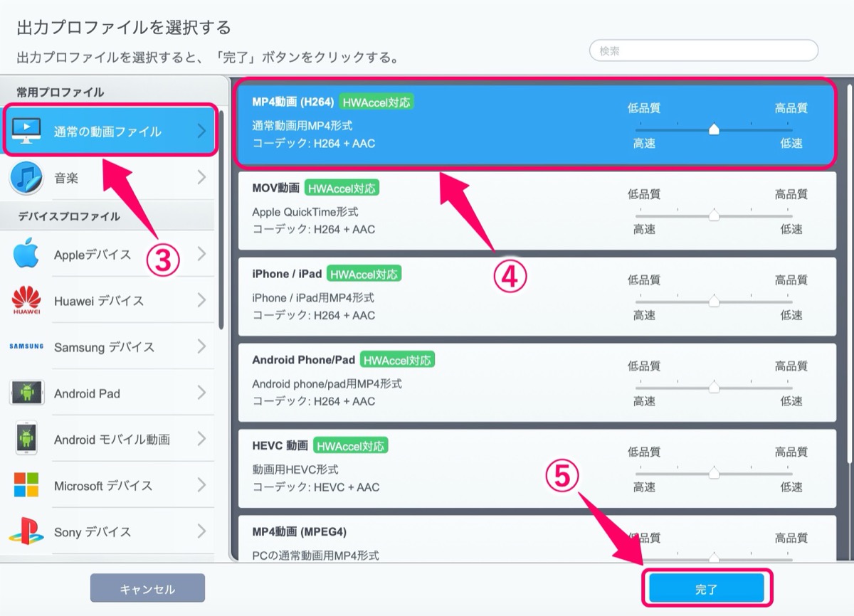Expand the Android Pad chevron
This screenshot has width=854, height=616.
(202, 393)
